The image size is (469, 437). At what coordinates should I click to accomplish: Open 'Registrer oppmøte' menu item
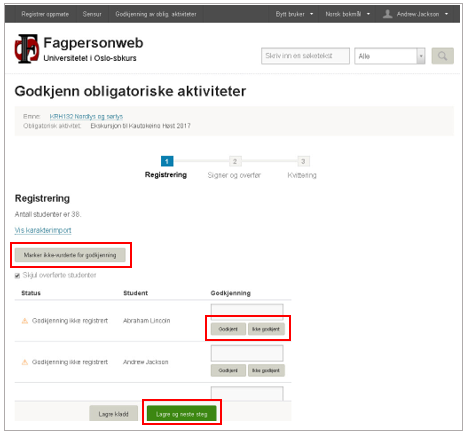point(45,14)
